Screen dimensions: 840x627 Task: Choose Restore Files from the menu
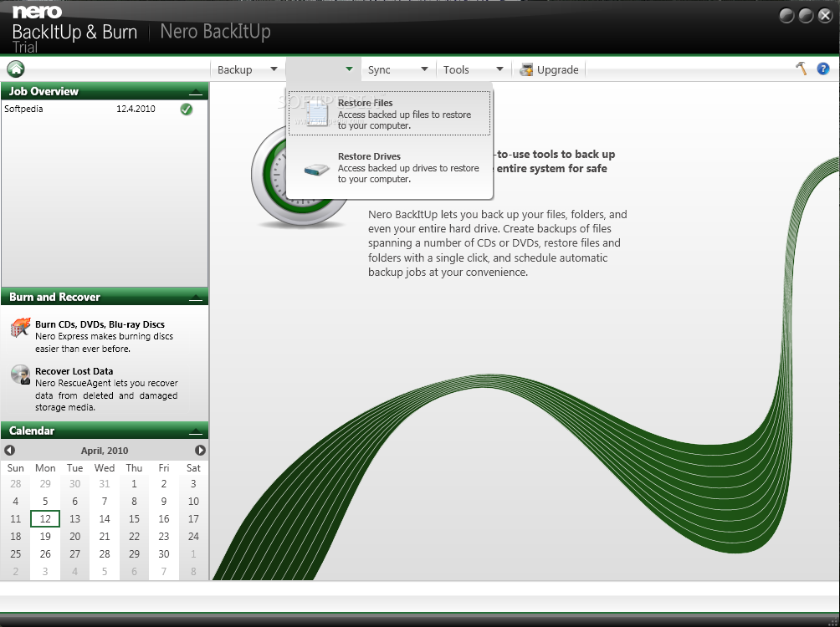click(390, 114)
